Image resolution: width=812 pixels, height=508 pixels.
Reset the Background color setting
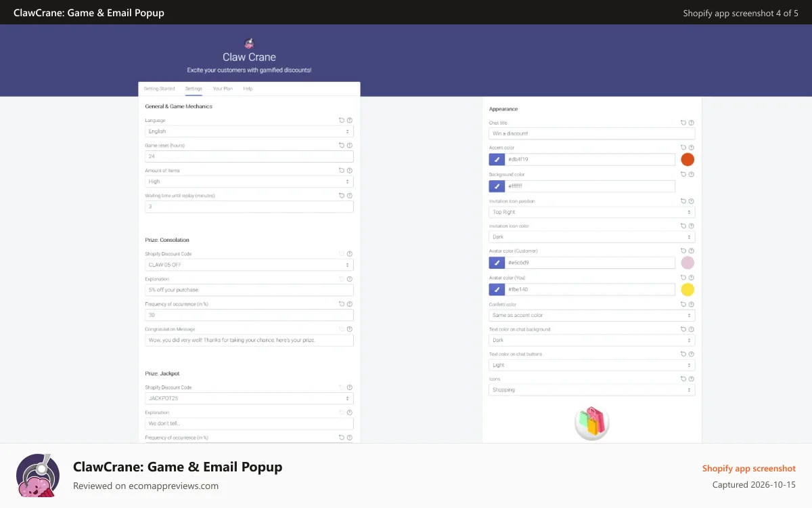coord(683,174)
